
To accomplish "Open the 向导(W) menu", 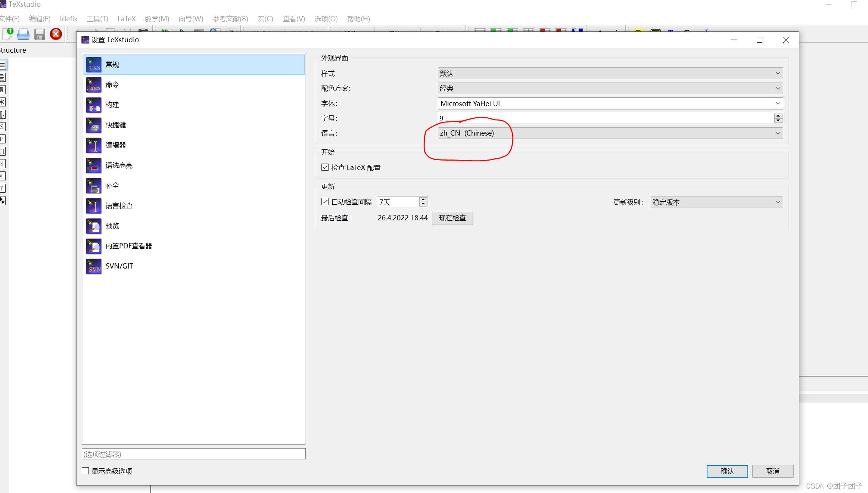I will click(x=191, y=19).
